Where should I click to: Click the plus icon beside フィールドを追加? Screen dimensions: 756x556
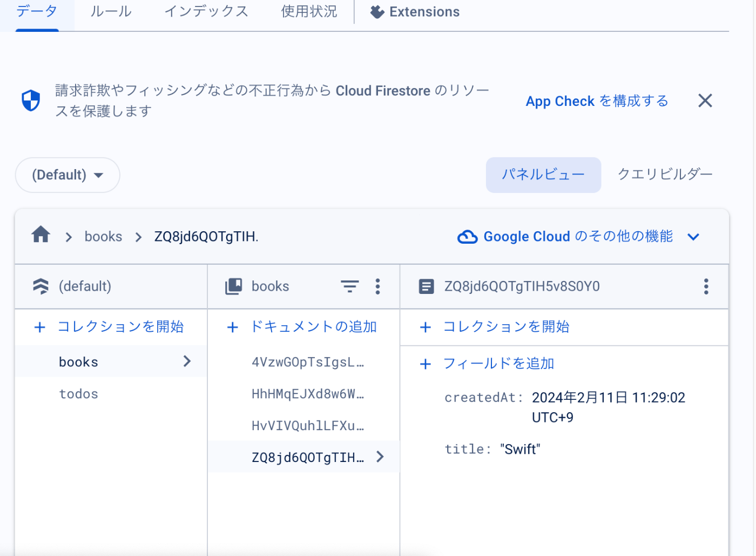point(426,364)
